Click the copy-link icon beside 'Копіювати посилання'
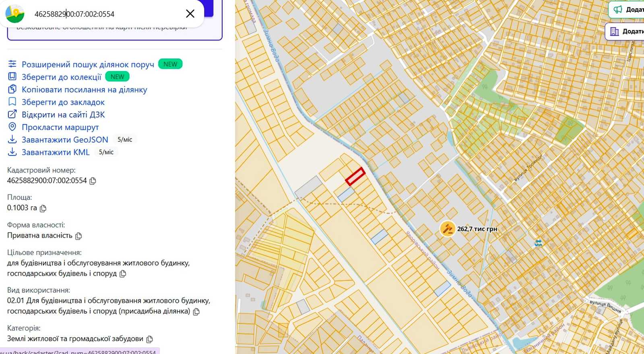This screenshot has height=354, width=644. click(12, 89)
